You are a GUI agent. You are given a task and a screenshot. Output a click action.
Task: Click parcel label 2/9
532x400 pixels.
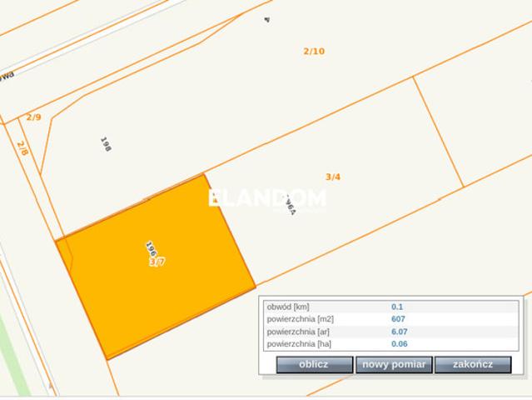pyautogui.click(x=33, y=117)
